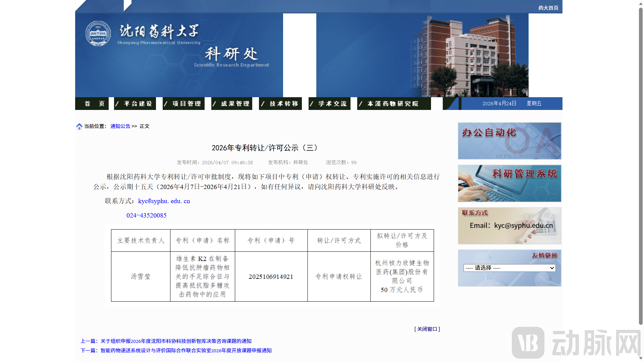Image resolution: width=644 pixels, height=362 pixels.
Task: Click the 联系方式 email banner
Action: tap(509, 226)
